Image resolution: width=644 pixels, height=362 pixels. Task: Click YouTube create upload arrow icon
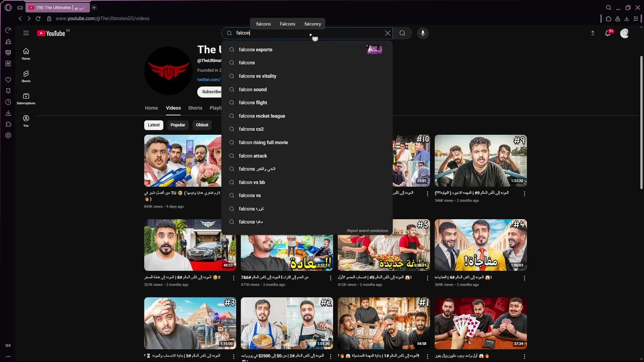point(593,33)
